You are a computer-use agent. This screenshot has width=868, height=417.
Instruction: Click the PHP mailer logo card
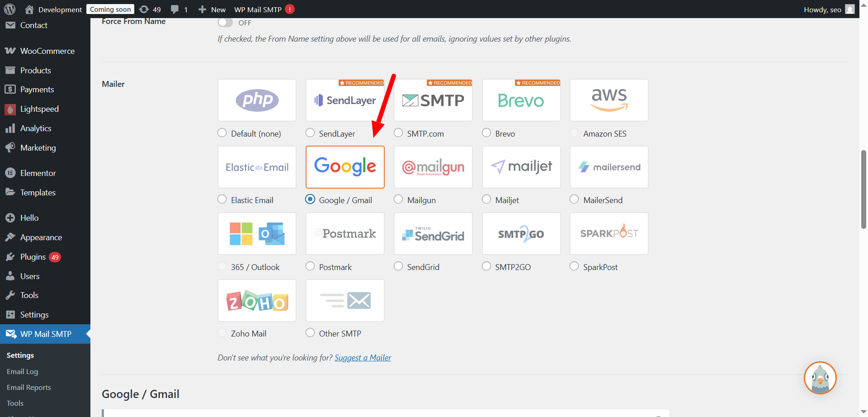click(257, 100)
